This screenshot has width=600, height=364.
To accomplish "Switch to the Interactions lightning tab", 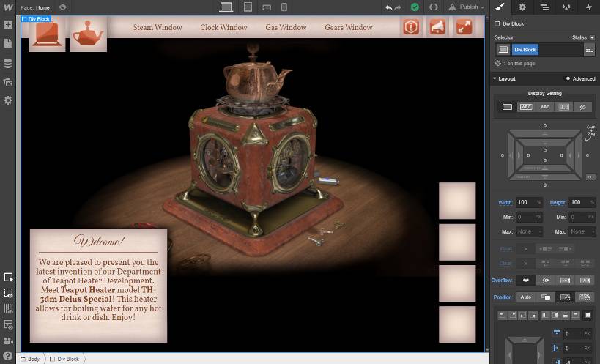I will point(589,7).
